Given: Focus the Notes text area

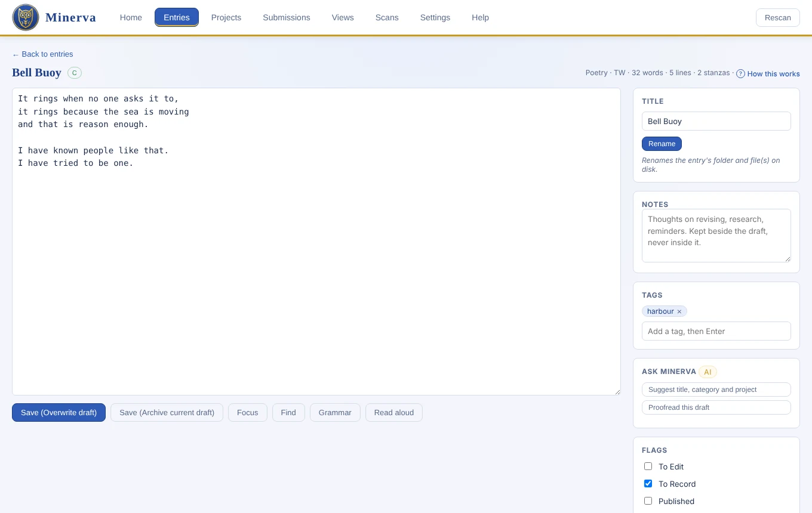Looking at the screenshot, I should point(716,236).
